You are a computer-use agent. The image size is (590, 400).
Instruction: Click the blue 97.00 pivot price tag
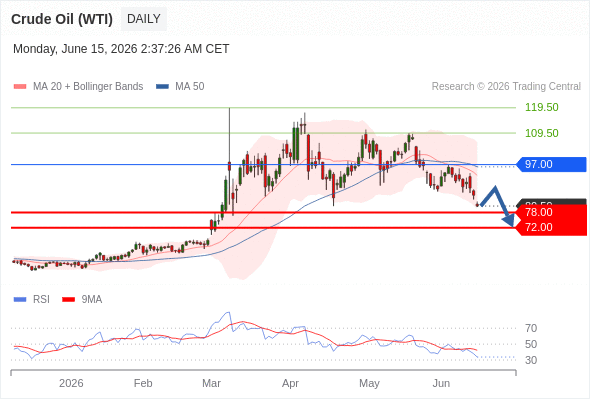point(551,164)
